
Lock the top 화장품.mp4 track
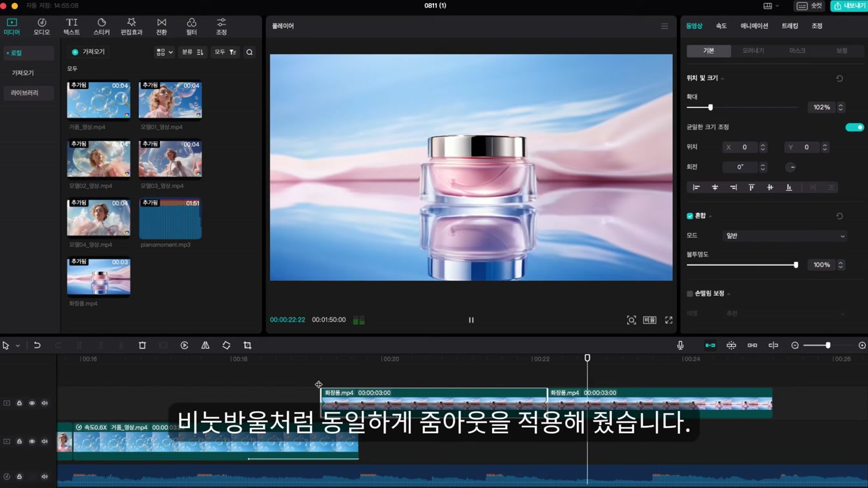pos(19,403)
